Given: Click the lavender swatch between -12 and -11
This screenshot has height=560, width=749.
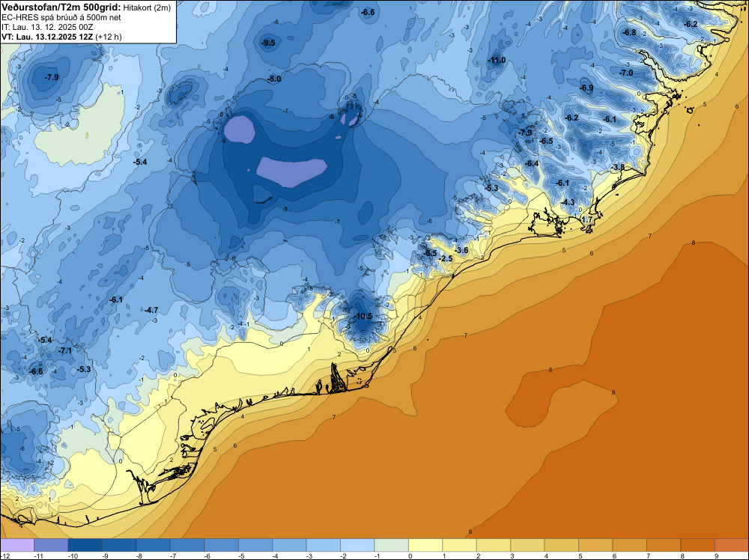Looking at the screenshot, I should [17, 545].
